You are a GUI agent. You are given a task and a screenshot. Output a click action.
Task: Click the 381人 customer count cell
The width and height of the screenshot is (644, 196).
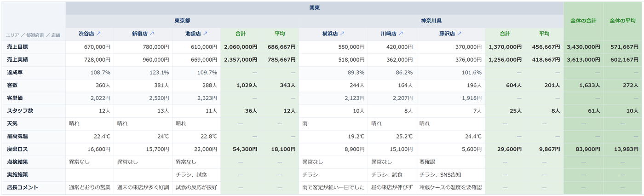click(x=143, y=86)
